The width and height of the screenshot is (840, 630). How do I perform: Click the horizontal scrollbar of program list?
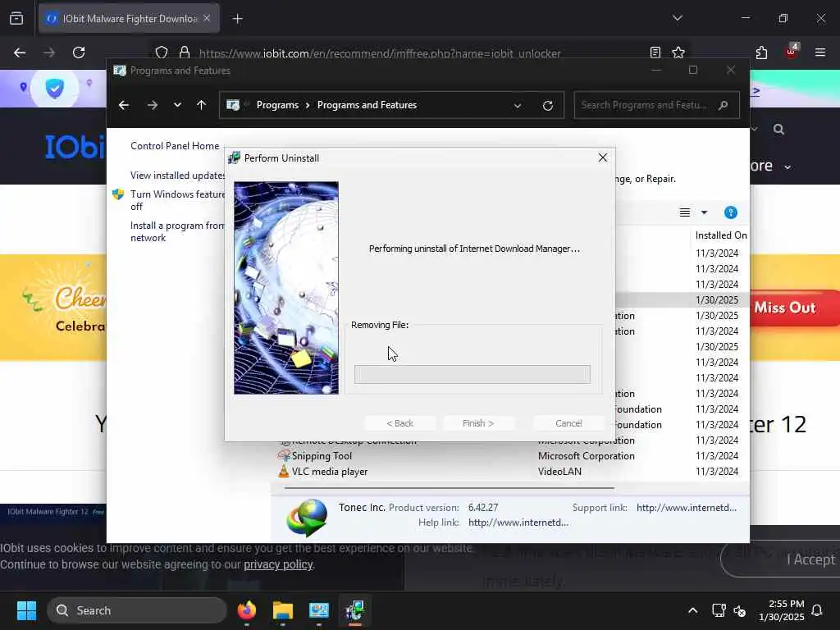(x=449, y=488)
